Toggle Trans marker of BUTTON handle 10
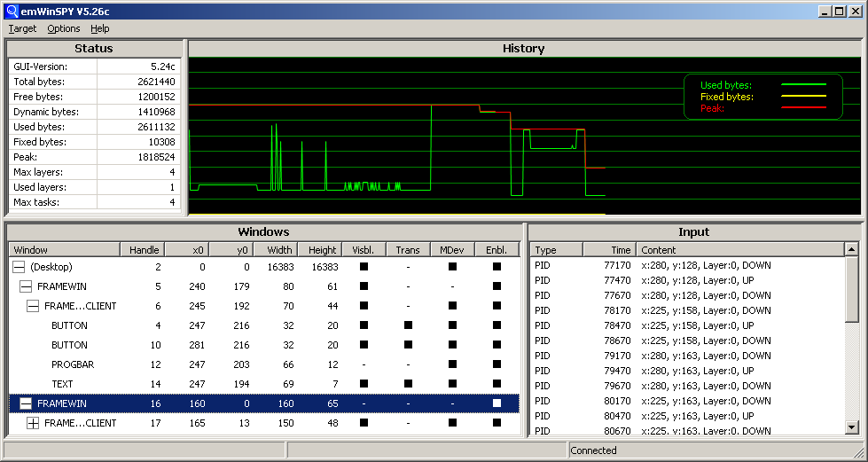The height and width of the screenshot is (462, 868). [408, 345]
